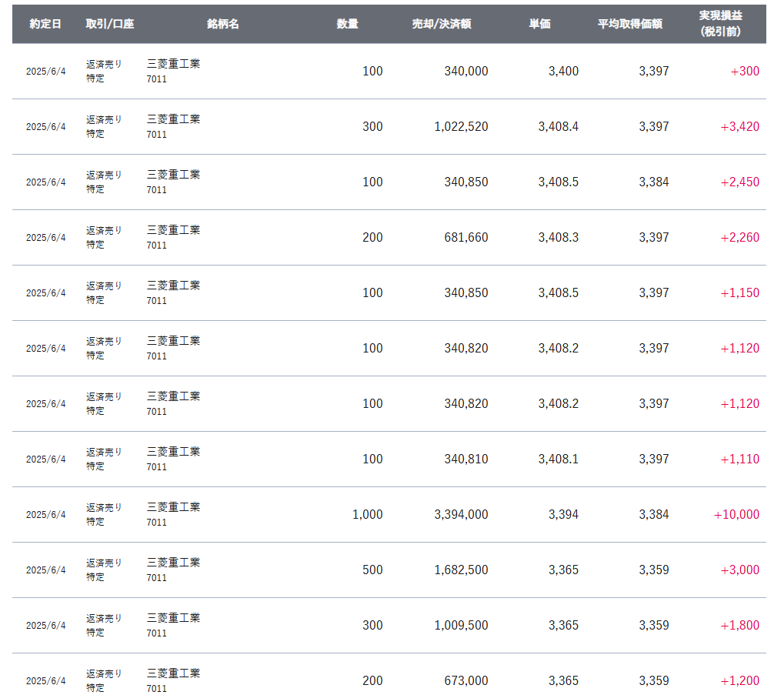
Task: Click date 2025/6/4 in the +10,000 row
Action: [x=46, y=515]
